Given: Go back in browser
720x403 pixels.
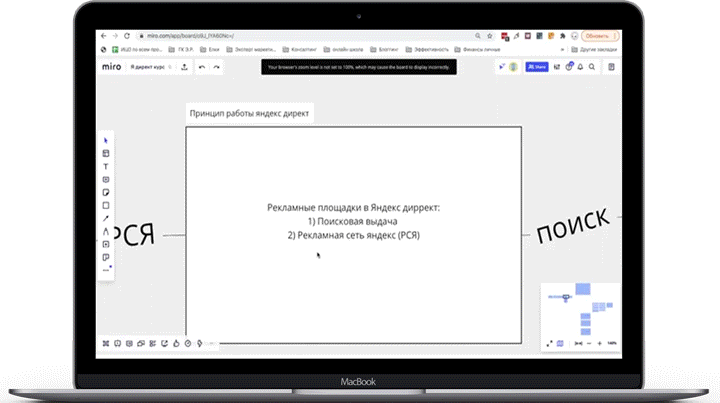Looking at the screenshot, I should point(103,36).
